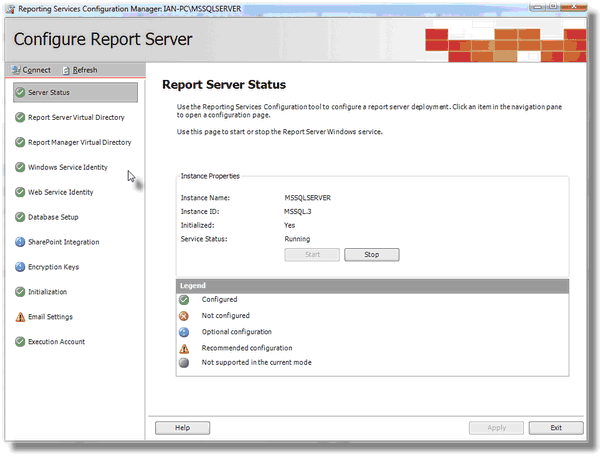The height and width of the screenshot is (459, 605).
Task: Click the Windows Service Identity status icon
Action: point(20,167)
